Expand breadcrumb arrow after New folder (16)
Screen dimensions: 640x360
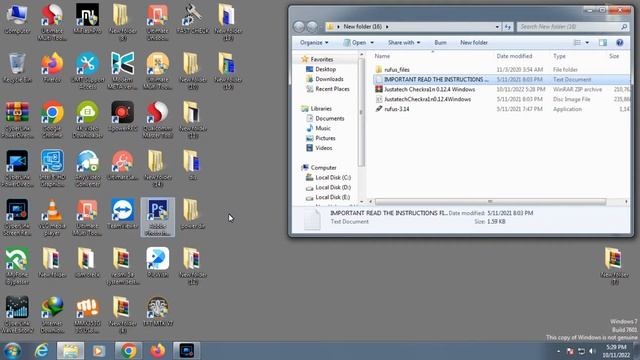click(387, 27)
